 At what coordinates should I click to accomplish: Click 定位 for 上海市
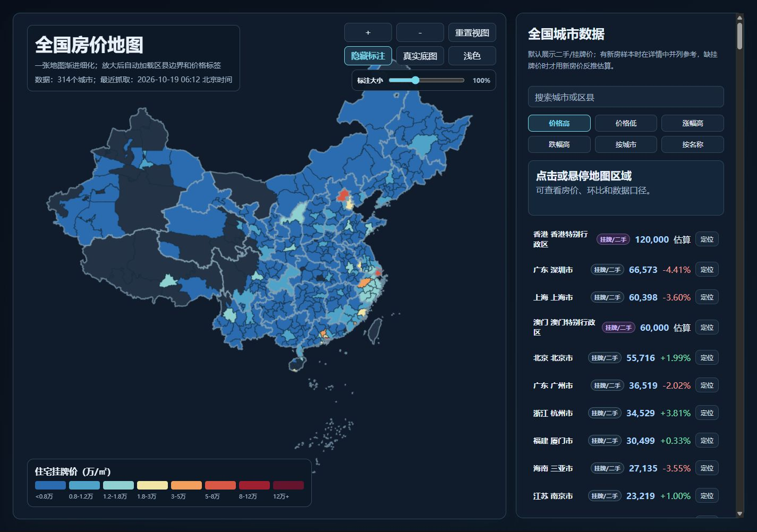(707, 297)
